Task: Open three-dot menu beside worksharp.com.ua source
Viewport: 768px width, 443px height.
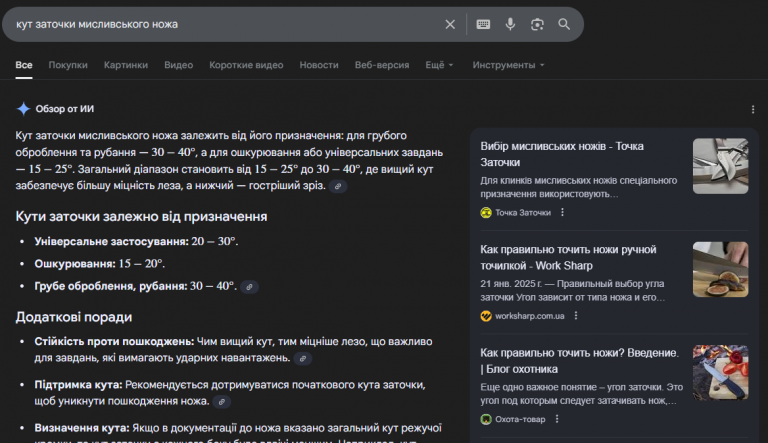Action: 575,316
